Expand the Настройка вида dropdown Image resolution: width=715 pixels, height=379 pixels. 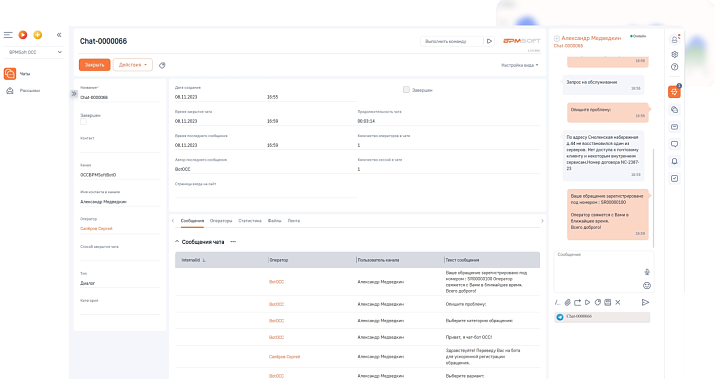tap(519, 65)
